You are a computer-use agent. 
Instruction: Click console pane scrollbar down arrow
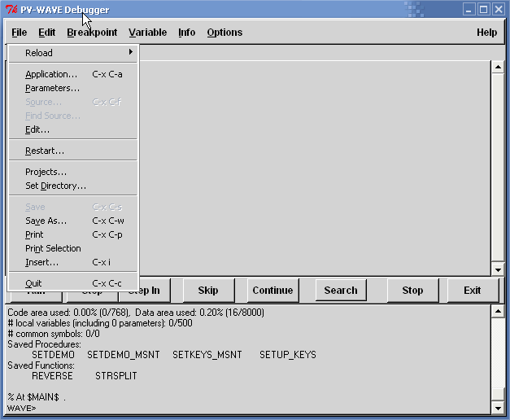(x=498, y=408)
